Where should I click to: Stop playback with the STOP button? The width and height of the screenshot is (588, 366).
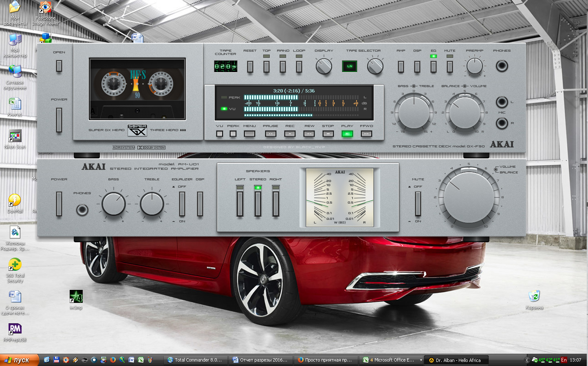click(x=328, y=134)
